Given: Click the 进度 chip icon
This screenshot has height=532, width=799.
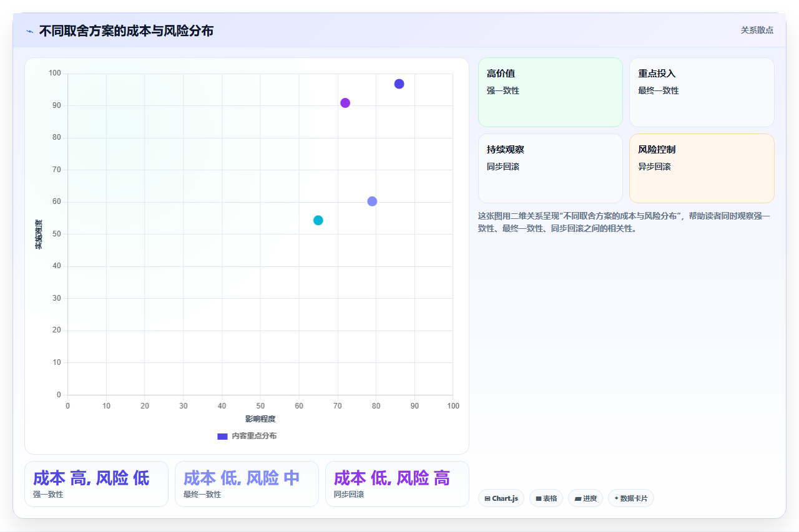Looking at the screenshot, I should [x=578, y=499].
